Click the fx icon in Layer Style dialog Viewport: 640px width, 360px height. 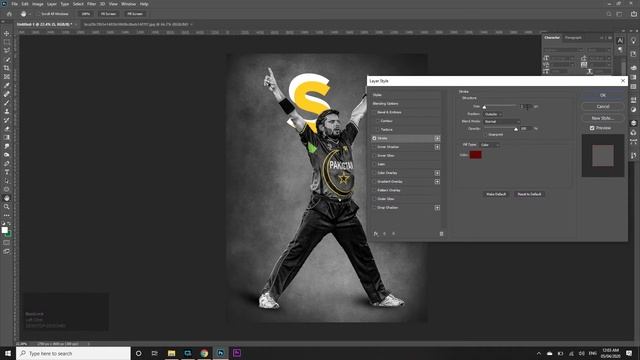[x=376, y=234]
